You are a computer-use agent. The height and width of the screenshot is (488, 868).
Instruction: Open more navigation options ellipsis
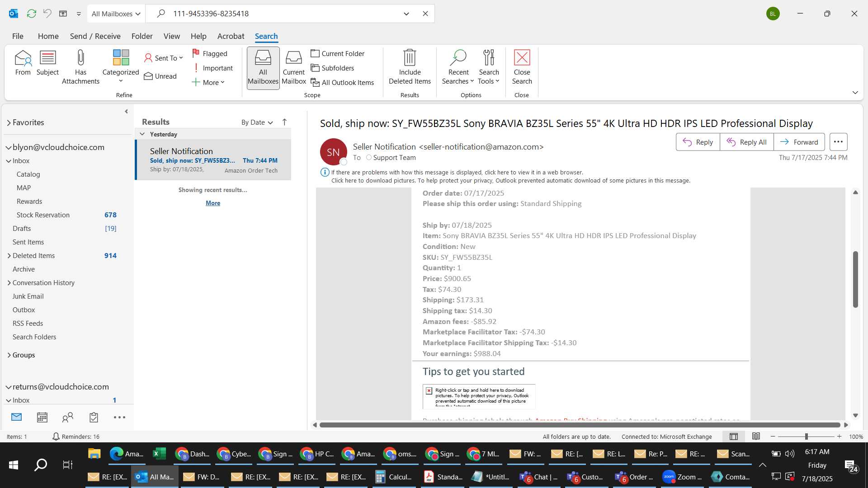pos(119,418)
